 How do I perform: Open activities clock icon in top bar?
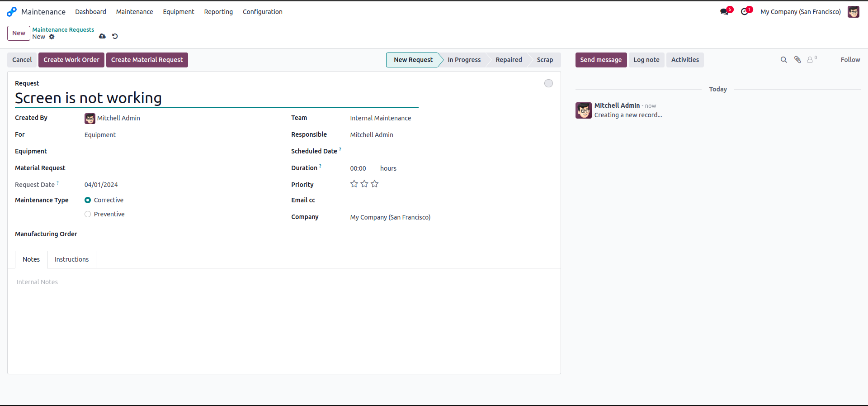[745, 12]
